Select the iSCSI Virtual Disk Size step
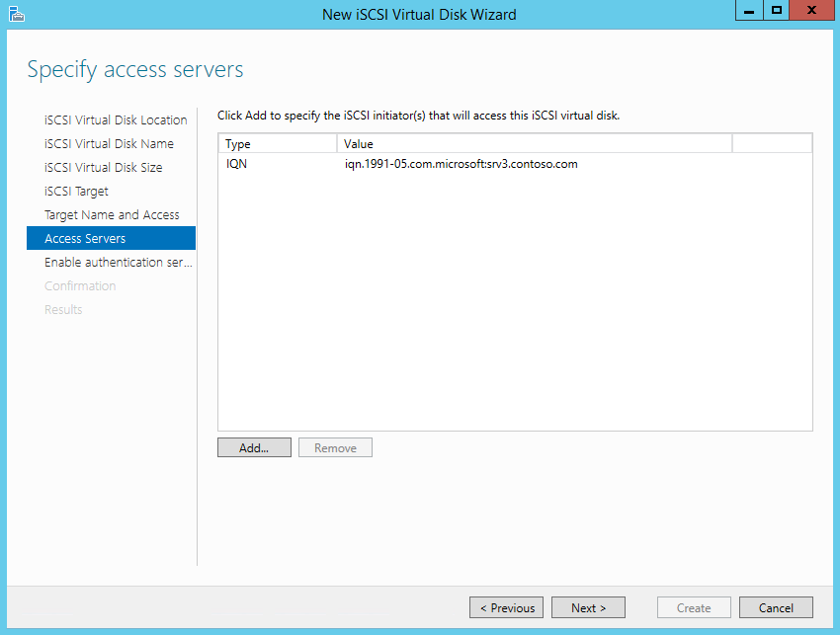This screenshot has height=635, width=840. pos(103,168)
